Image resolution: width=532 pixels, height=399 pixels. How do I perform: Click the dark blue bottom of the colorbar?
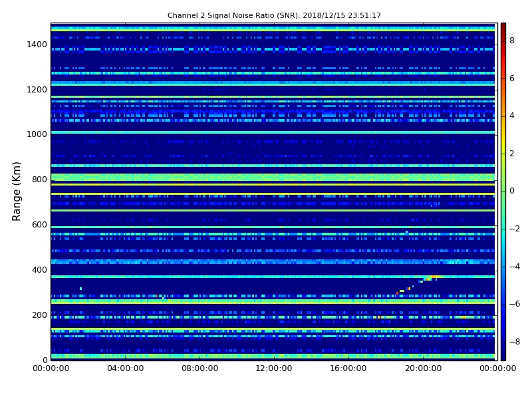[503, 354]
